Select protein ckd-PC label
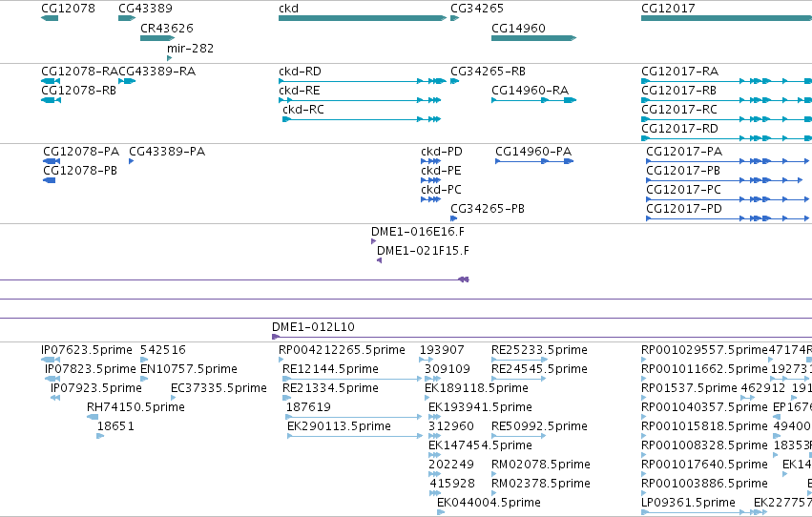812x517 pixels. pos(441,190)
